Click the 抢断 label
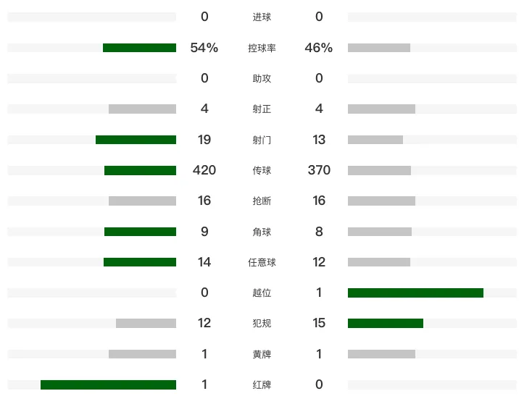This screenshot has width=532, height=412. tap(262, 201)
